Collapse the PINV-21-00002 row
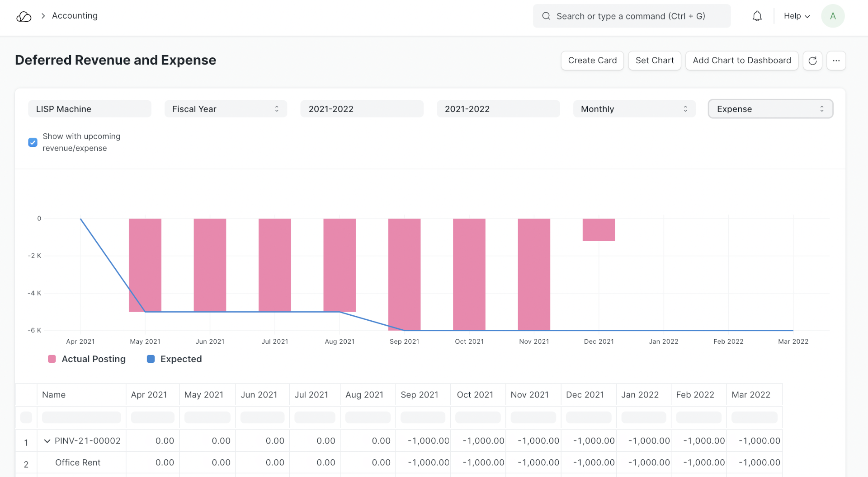868x477 pixels. pyautogui.click(x=47, y=441)
